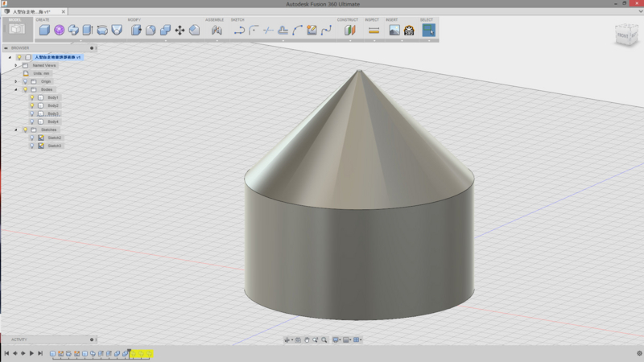Image resolution: width=644 pixels, height=362 pixels.
Task: Open dropdown arrow under Create group
Action: coord(80,41)
